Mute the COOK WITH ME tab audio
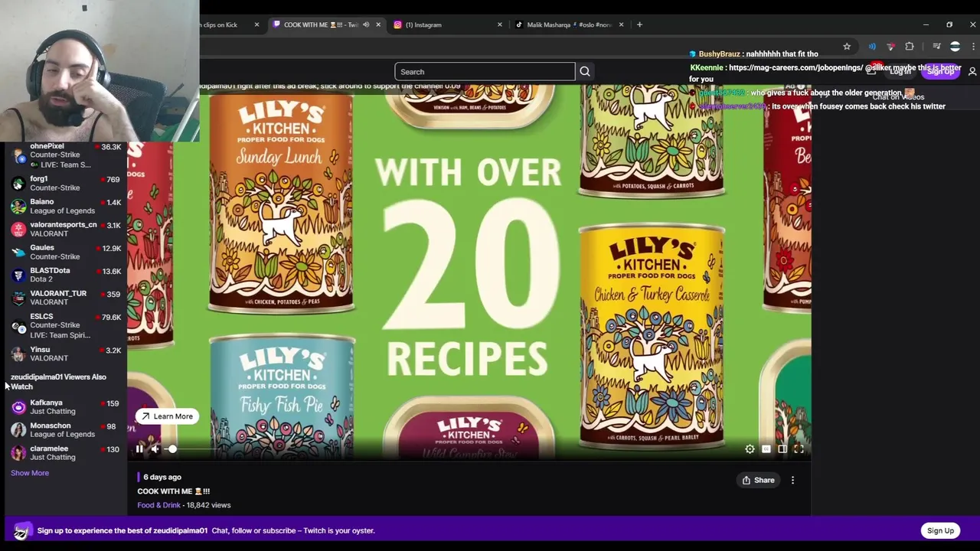The image size is (980, 551). pyautogui.click(x=366, y=24)
